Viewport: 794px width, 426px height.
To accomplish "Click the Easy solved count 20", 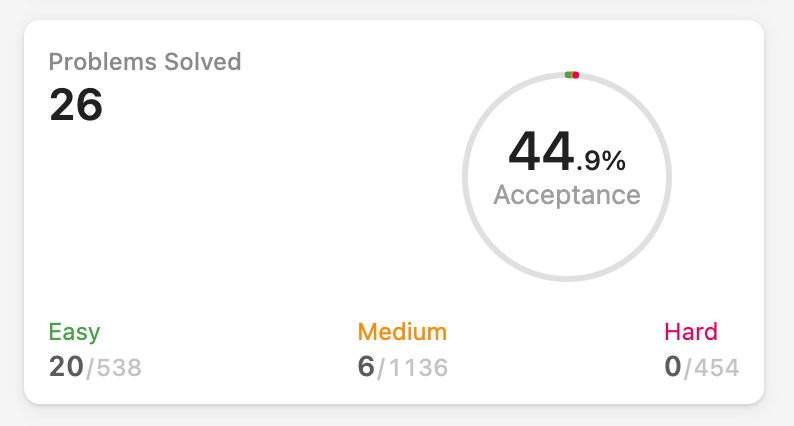I will tap(66, 367).
